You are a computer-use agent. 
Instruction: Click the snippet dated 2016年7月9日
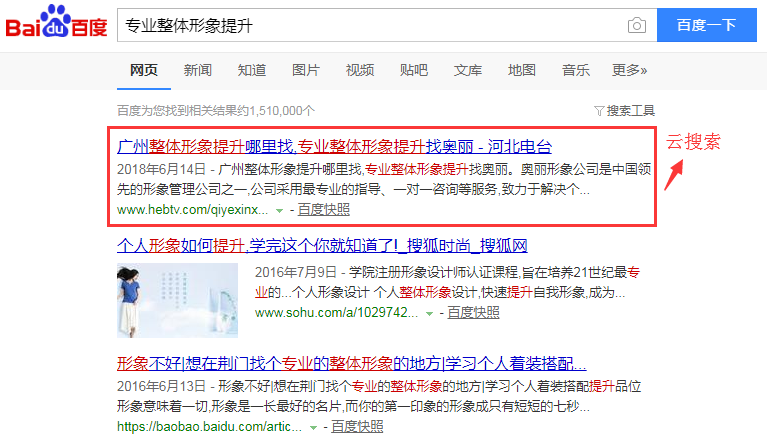coord(448,282)
